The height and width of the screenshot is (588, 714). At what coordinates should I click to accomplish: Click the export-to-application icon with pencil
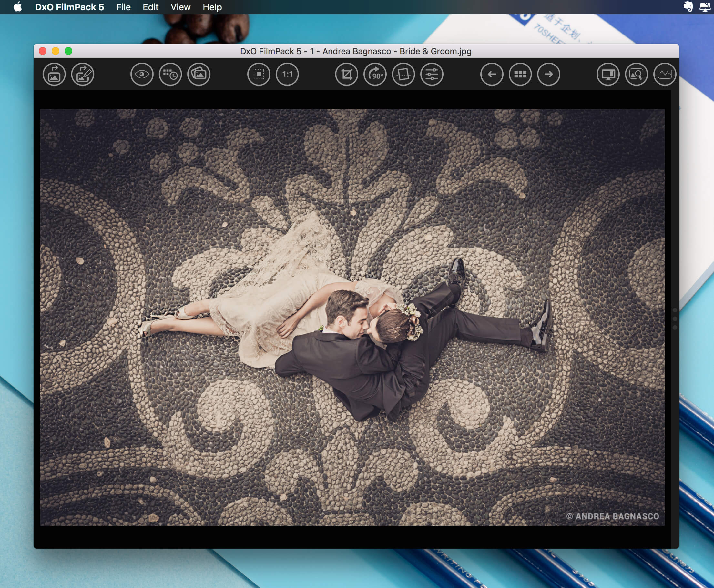pos(83,74)
